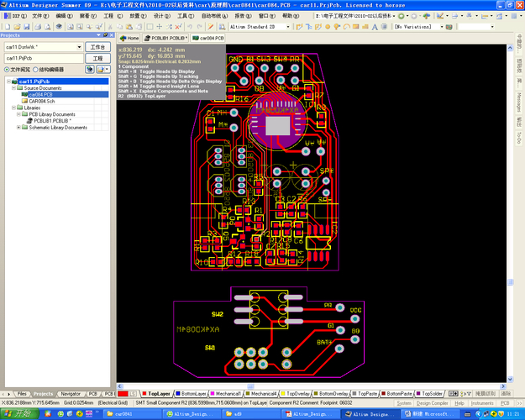Click the car084.PCB document icon in tree

tap(25, 95)
